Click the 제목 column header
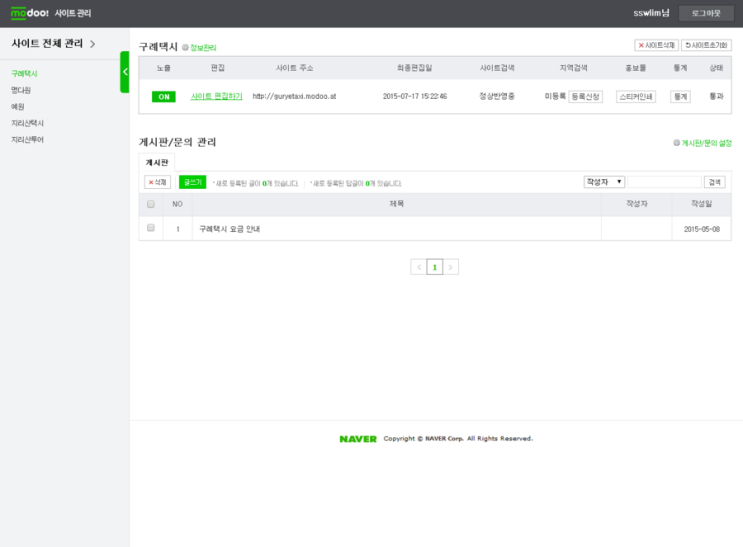Viewport: 743px width, 547px height. pyautogui.click(x=397, y=204)
